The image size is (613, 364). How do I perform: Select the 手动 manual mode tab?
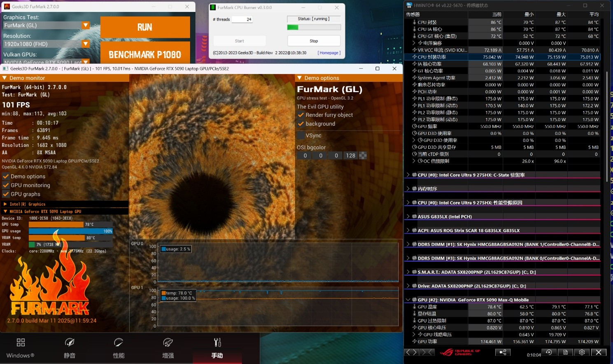point(217,348)
